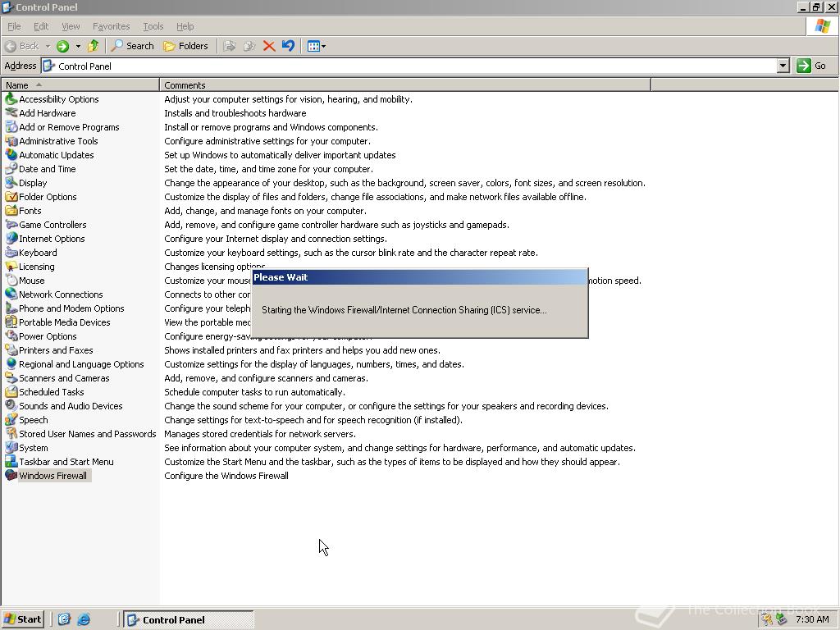Screen dimensions: 840x630
Task: Select the Speech icon
Action: 11,419
